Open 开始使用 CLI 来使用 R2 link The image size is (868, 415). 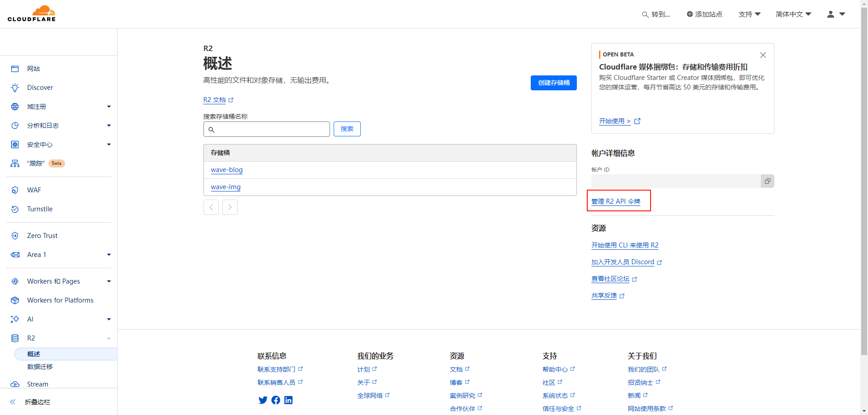(625, 245)
